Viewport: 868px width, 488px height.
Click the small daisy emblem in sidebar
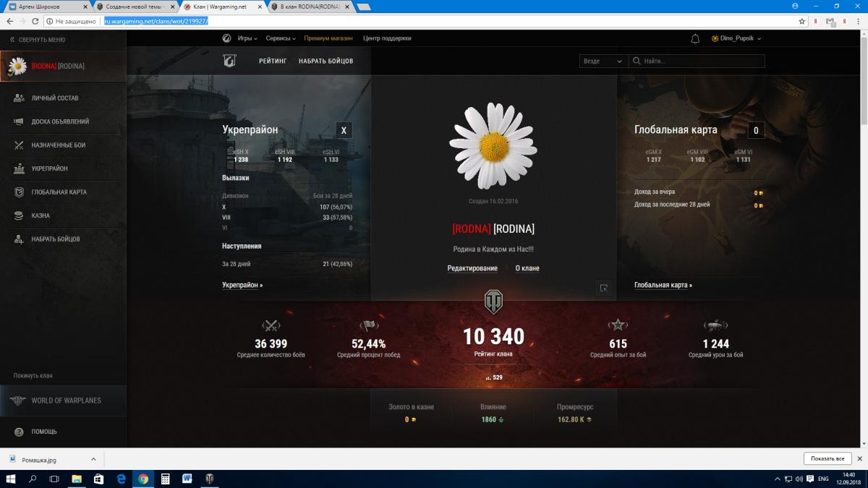(17, 66)
